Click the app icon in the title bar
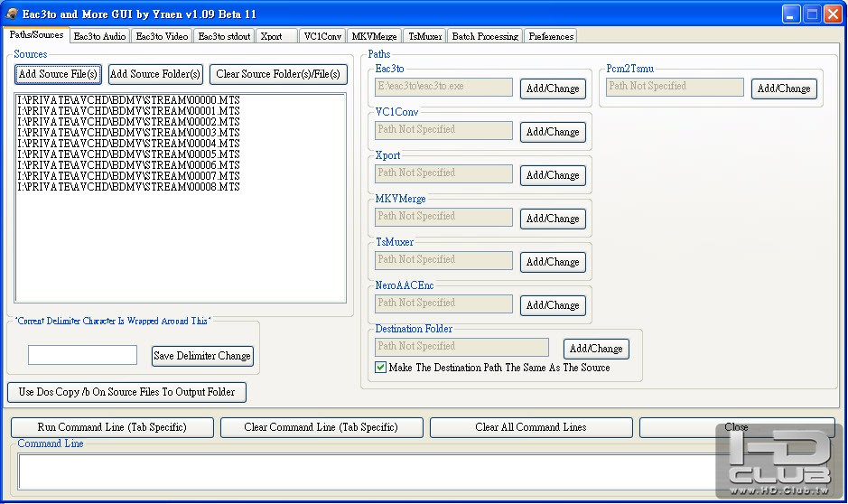 [x=12, y=14]
